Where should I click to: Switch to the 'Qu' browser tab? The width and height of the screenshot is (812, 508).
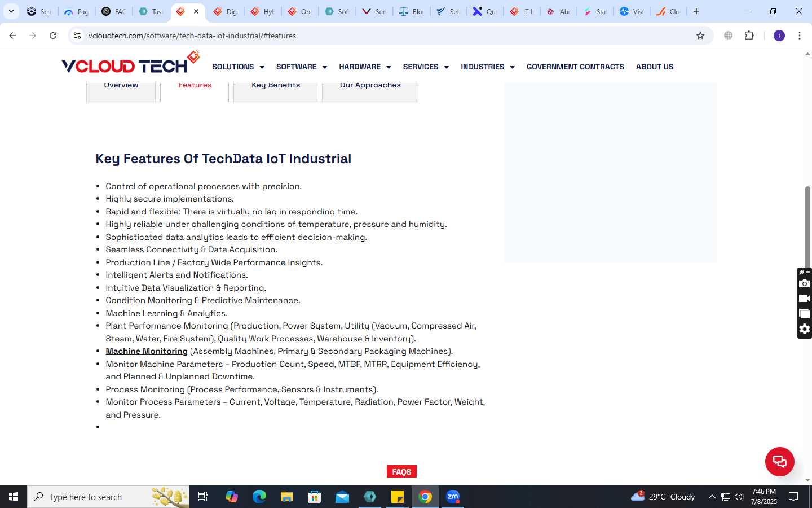485,11
